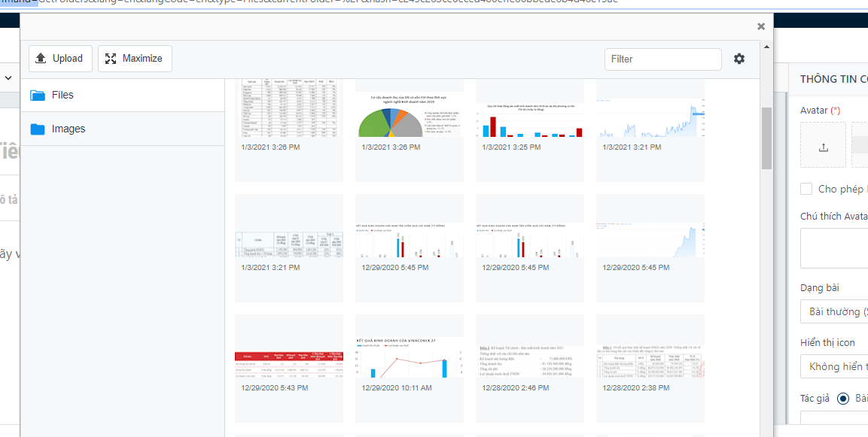
Task: Click the Upload button
Action: click(x=60, y=59)
